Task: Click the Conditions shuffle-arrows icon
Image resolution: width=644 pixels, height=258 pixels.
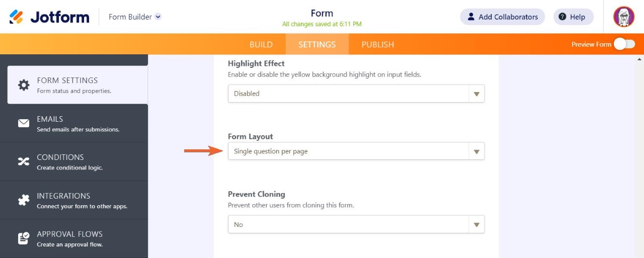Action: (24, 161)
